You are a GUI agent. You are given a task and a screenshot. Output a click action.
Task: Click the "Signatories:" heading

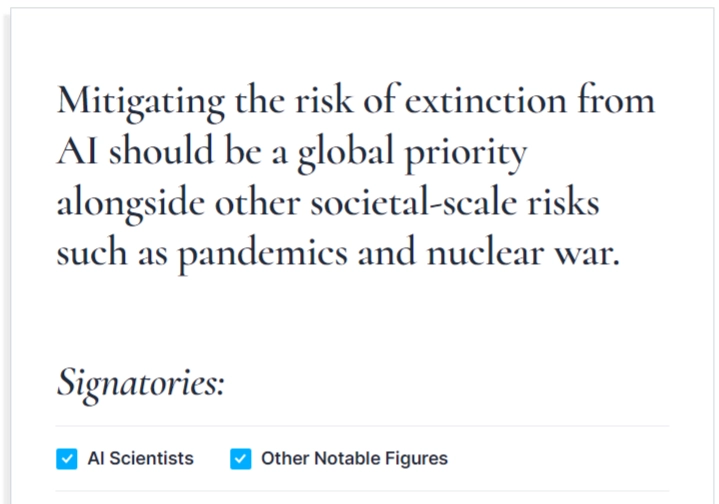pyautogui.click(x=140, y=382)
